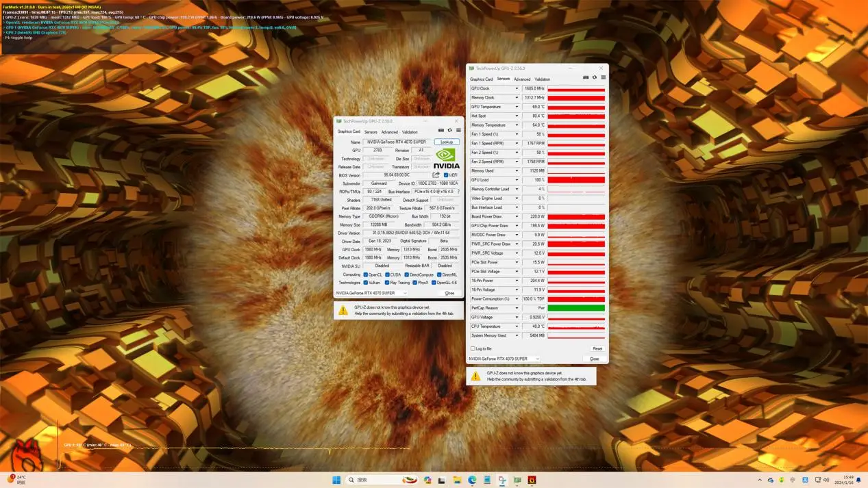868x488 pixels.
Task: Open the weather widget on the taskbar
Action: click(16, 479)
